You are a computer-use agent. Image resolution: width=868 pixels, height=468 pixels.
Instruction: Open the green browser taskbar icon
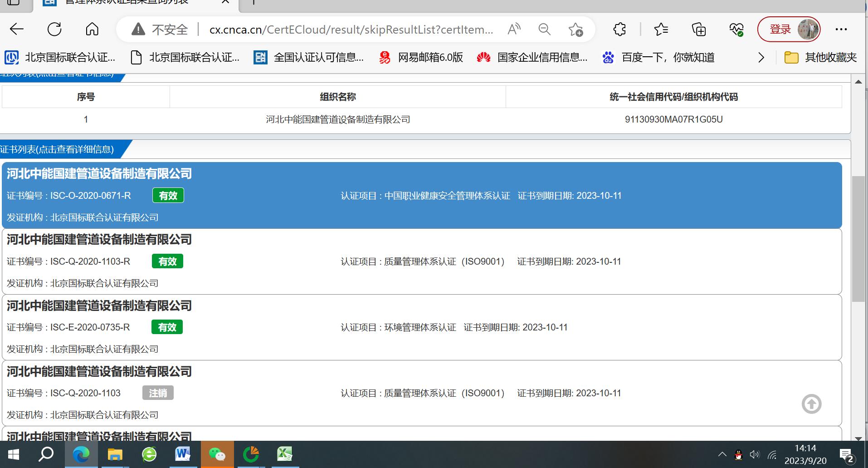[149, 454]
